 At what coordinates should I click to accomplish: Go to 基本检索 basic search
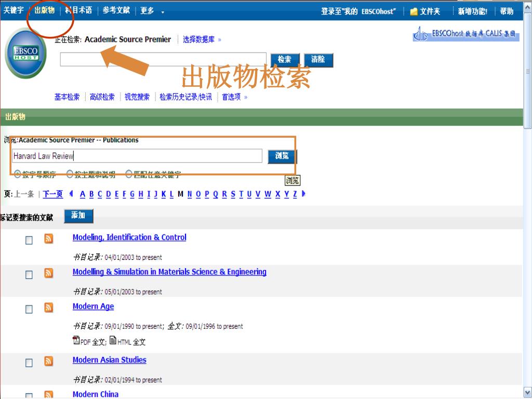click(67, 97)
